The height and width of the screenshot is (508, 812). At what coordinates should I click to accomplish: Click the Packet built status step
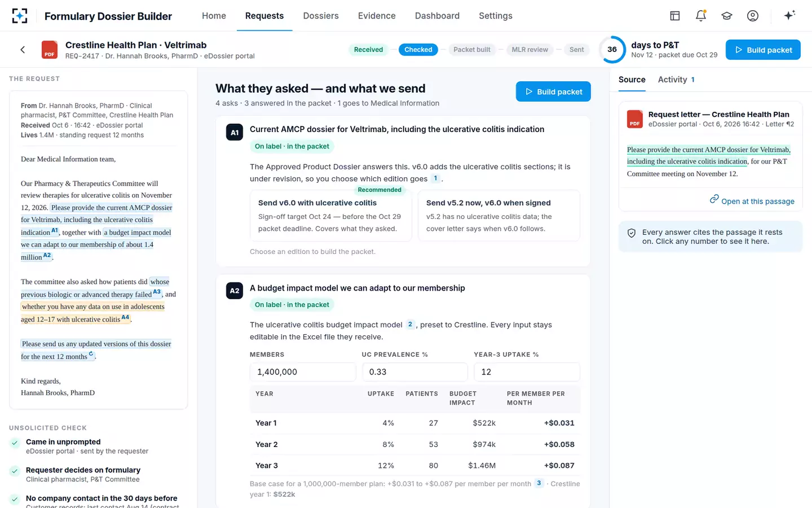pyautogui.click(x=472, y=50)
